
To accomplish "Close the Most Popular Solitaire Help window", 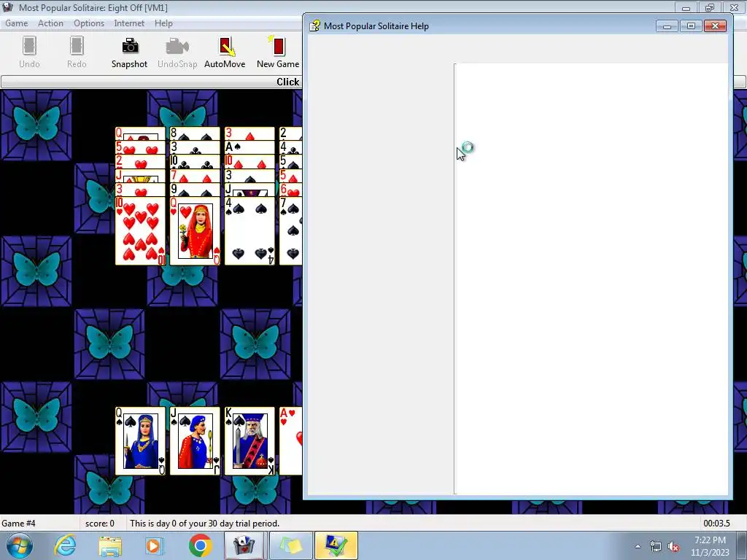I will click(715, 26).
